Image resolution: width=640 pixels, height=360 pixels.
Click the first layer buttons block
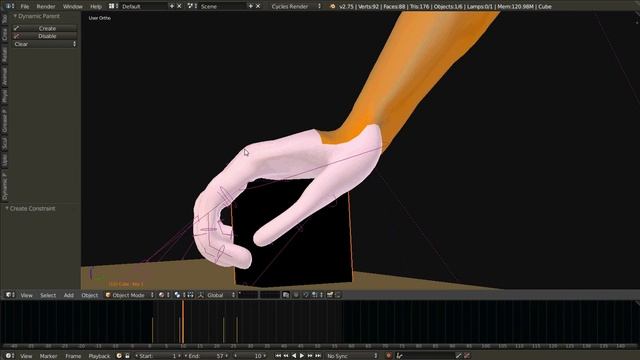coord(248,295)
